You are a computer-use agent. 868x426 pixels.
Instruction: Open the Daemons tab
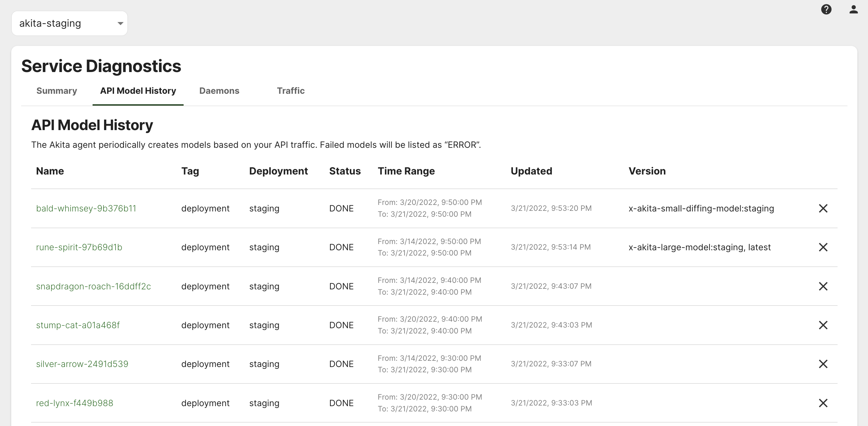pyautogui.click(x=219, y=91)
